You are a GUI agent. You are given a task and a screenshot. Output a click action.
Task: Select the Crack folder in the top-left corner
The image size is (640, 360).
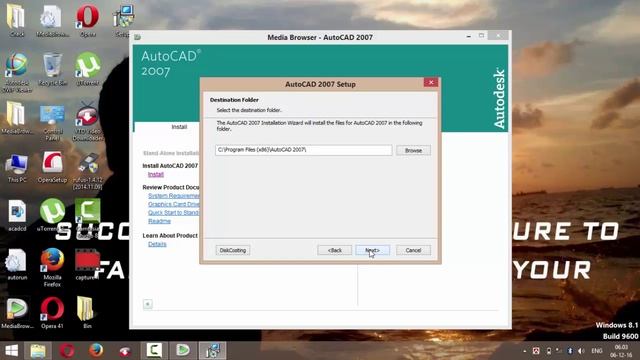tap(17, 21)
